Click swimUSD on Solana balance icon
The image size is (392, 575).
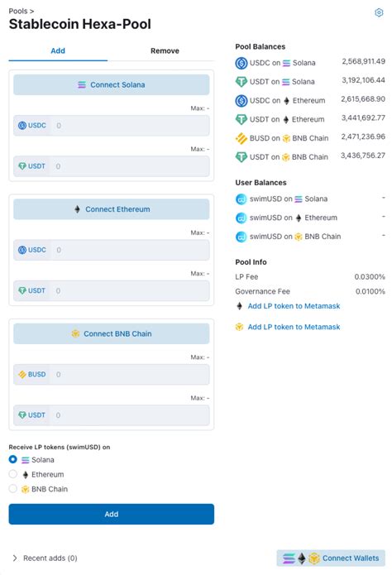click(241, 199)
